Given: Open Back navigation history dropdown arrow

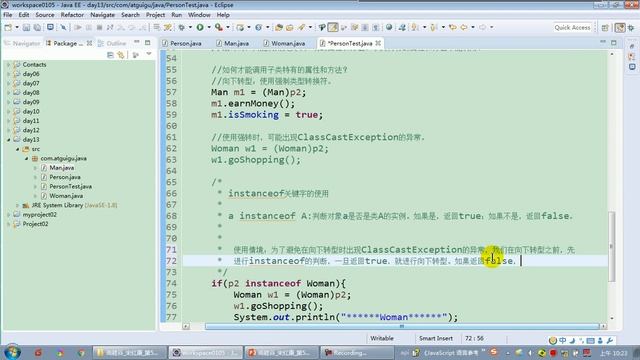Looking at the screenshot, I should coord(473,27).
